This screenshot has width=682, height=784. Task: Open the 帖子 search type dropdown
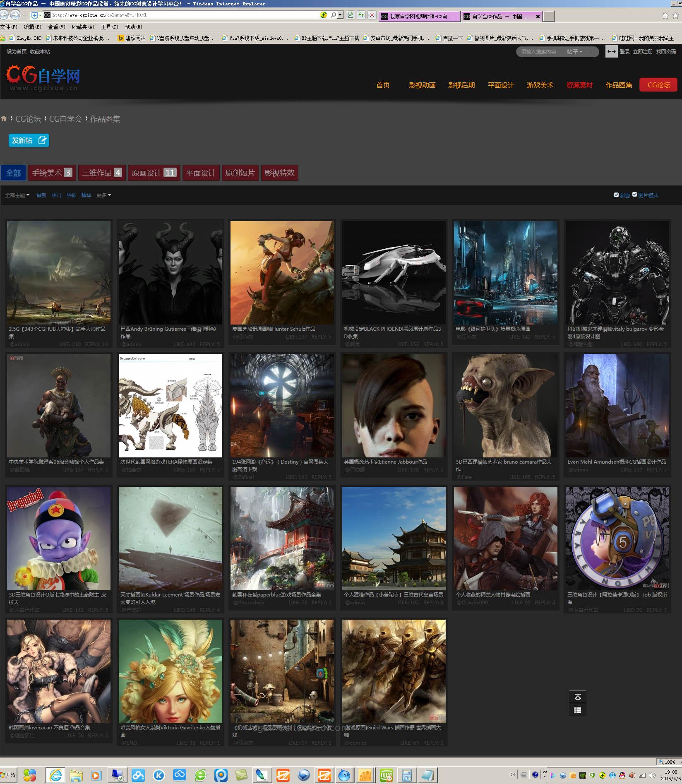point(574,52)
